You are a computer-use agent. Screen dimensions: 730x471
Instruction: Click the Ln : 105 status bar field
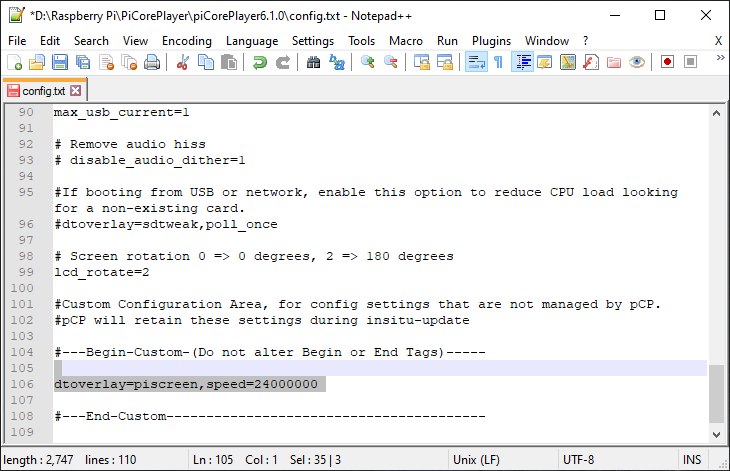click(213, 460)
